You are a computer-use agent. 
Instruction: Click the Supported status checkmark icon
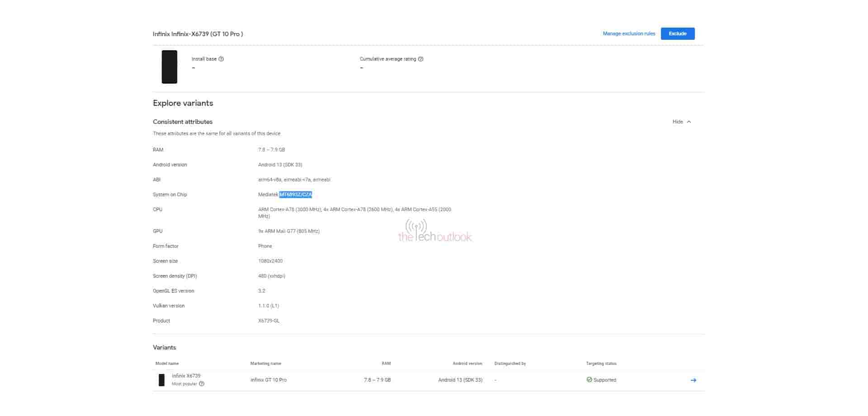pyautogui.click(x=589, y=380)
